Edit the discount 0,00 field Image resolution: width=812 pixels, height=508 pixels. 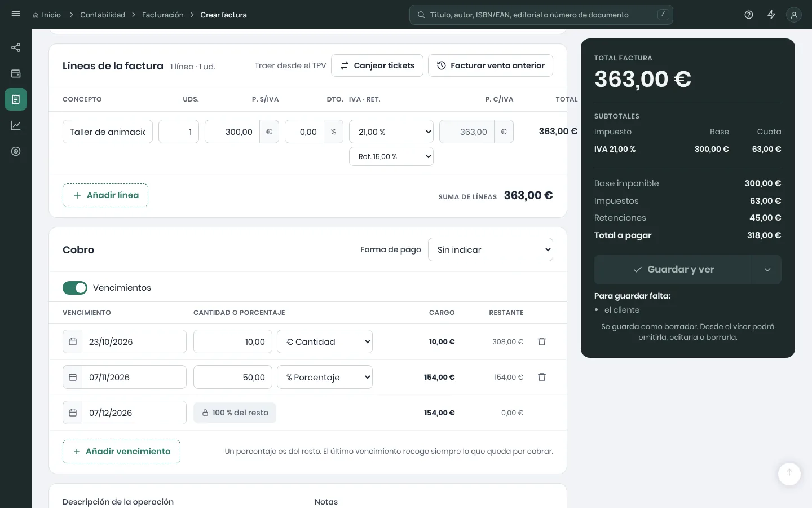304,132
